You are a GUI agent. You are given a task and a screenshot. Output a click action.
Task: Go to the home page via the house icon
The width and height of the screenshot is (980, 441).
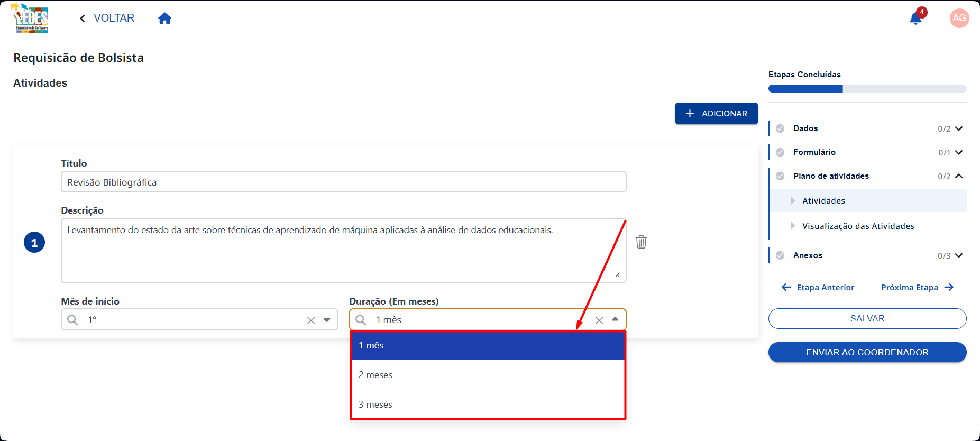164,19
